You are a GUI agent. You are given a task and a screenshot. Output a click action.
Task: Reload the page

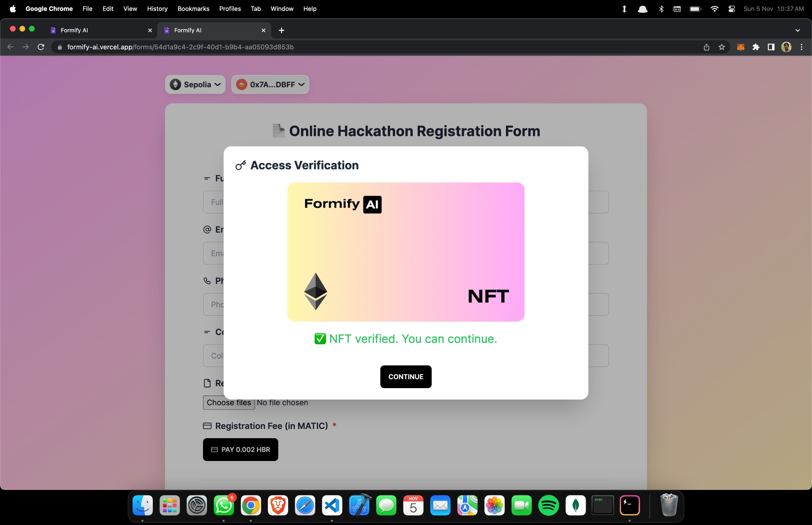pyautogui.click(x=41, y=47)
